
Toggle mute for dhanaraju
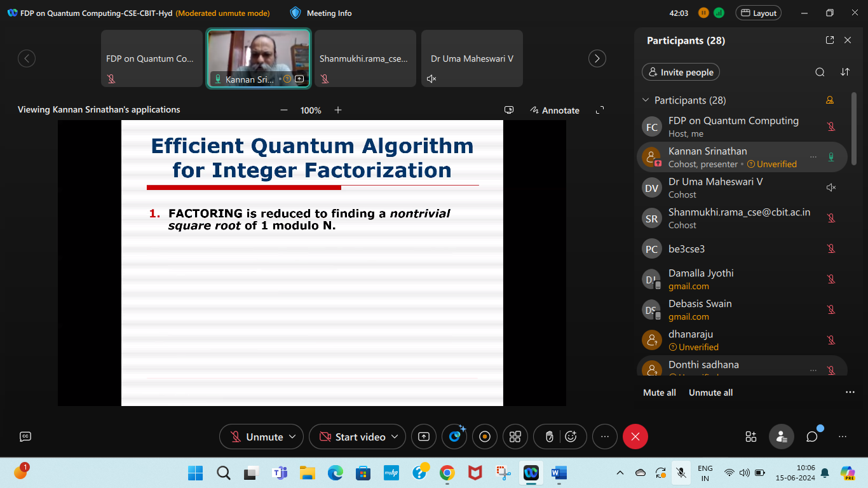(x=831, y=340)
